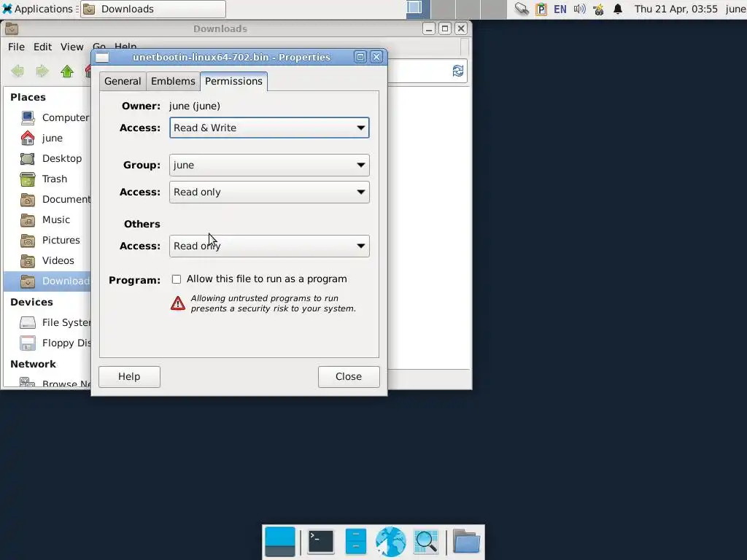This screenshot has height=560, width=747.
Task: Click the Reload icon in file manager toolbar
Action: point(458,71)
